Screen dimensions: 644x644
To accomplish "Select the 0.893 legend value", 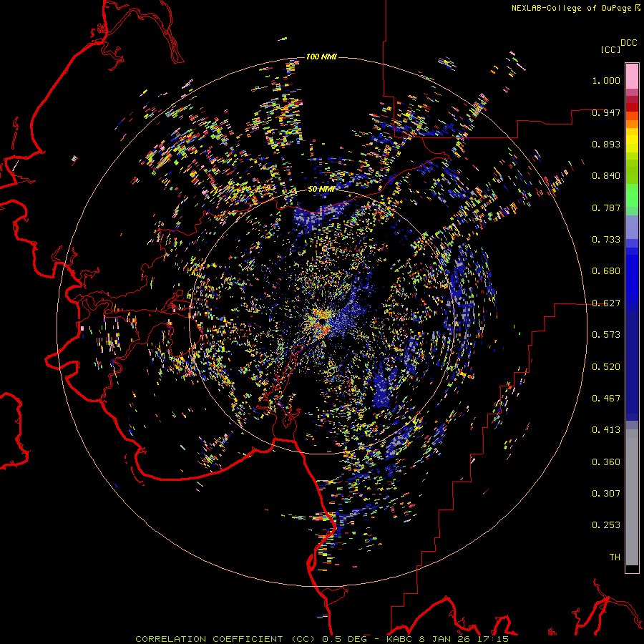I will point(606,144).
